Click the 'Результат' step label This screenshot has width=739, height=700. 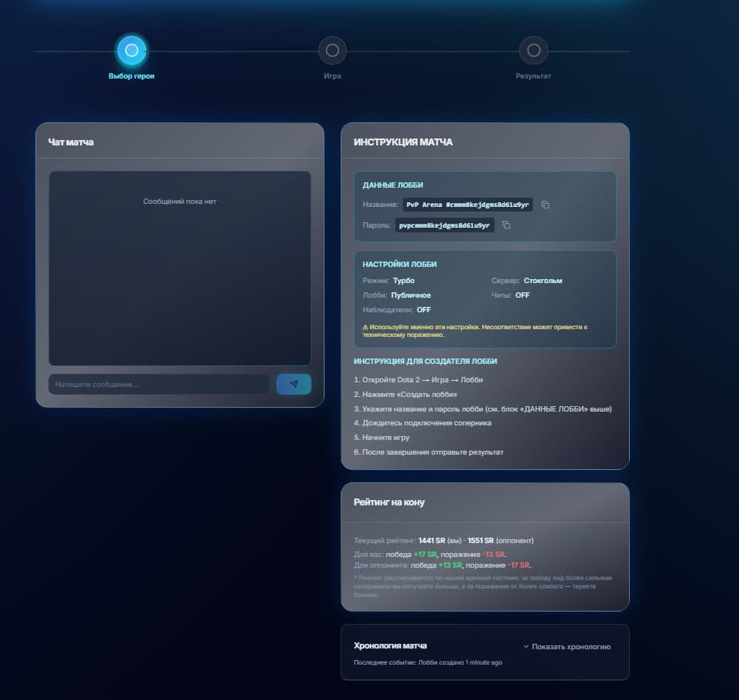pyautogui.click(x=534, y=76)
